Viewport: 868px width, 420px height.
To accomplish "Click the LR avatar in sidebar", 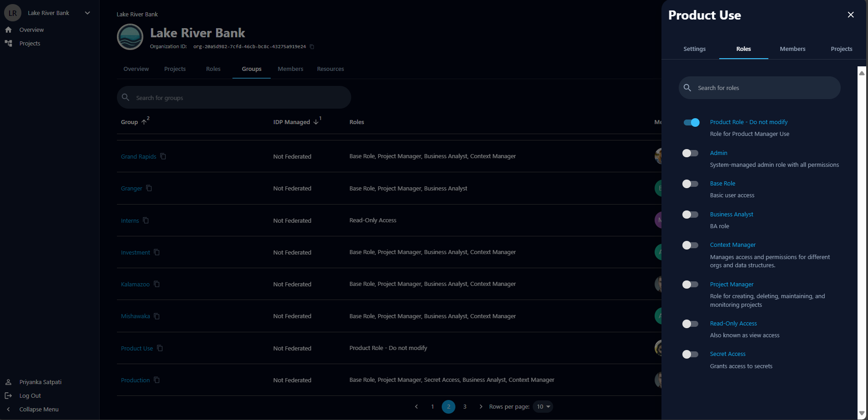I will coord(13,13).
